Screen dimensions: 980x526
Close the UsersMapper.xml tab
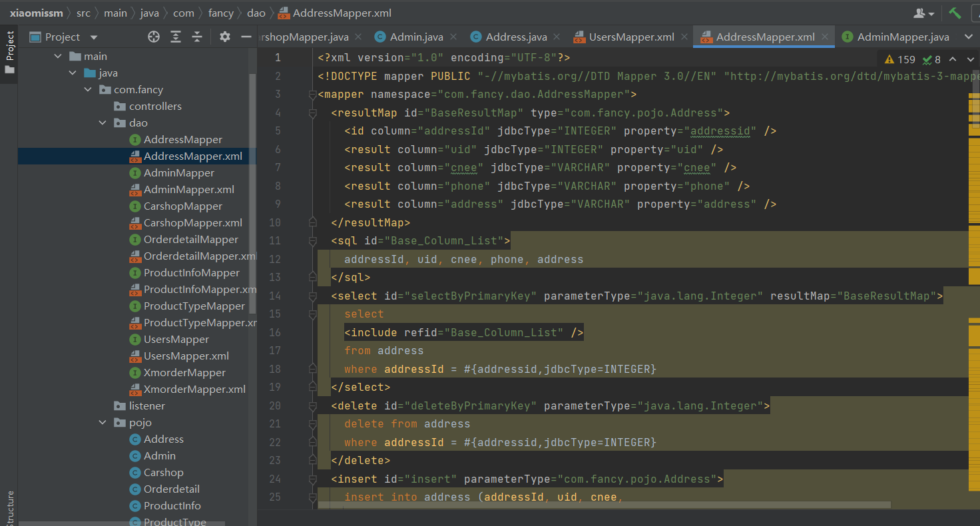(x=684, y=37)
